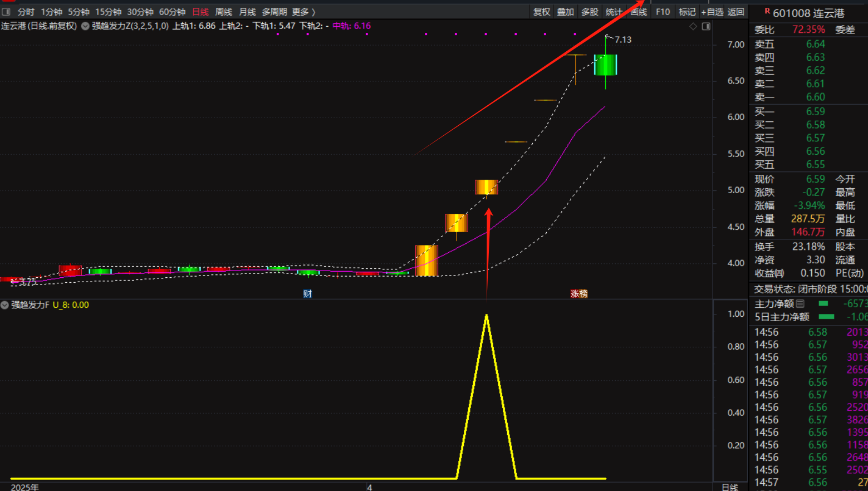Open F10 company information
The width and height of the screenshot is (868, 491).
click(x=663, y=12)
